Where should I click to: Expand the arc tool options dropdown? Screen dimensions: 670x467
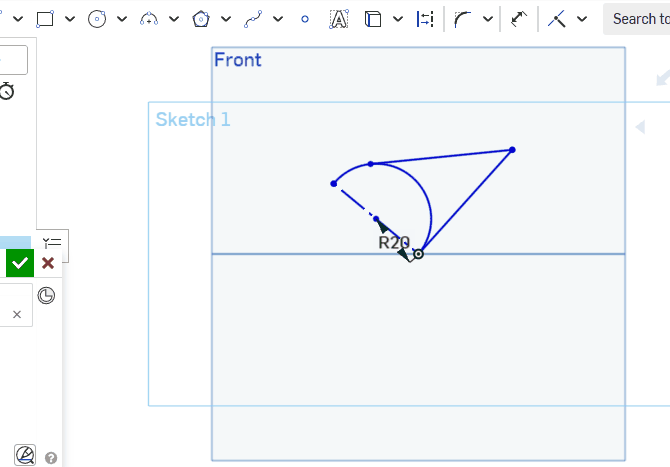(x=174, y=19)
